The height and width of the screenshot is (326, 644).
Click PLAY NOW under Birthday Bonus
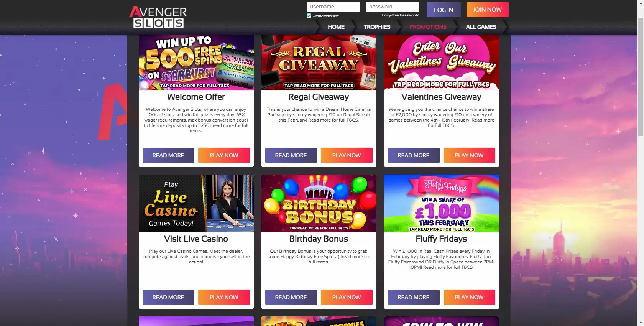pos(347,297)
